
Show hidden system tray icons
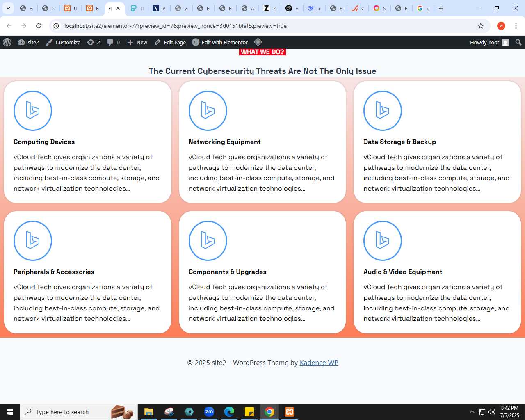tap(472, 412)
